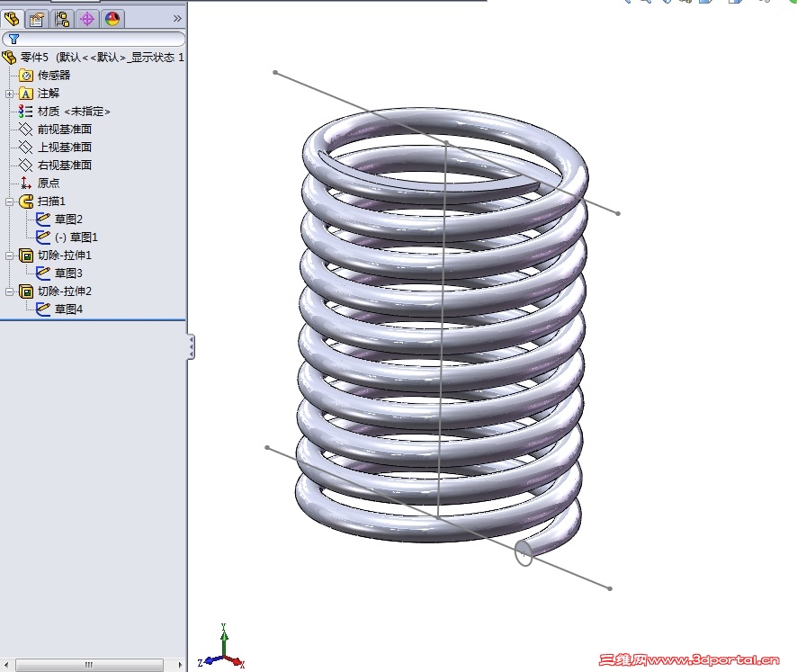Click the 草图4 label
The image size is (797, 672).
pos(68,309)
